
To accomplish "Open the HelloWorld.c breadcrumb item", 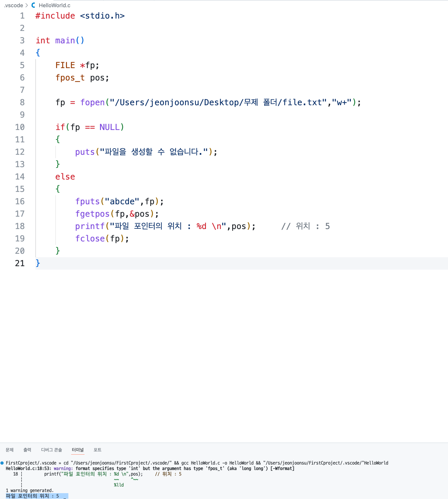I will [55, 5].
